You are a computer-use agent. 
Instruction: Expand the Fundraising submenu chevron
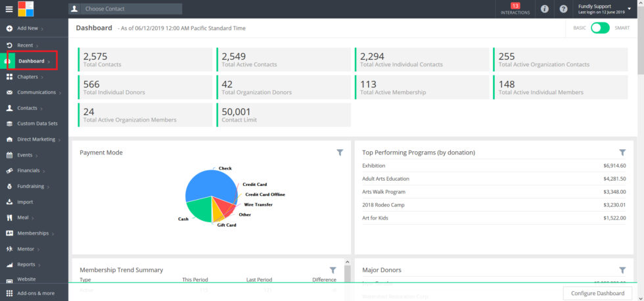coord(48,187)
